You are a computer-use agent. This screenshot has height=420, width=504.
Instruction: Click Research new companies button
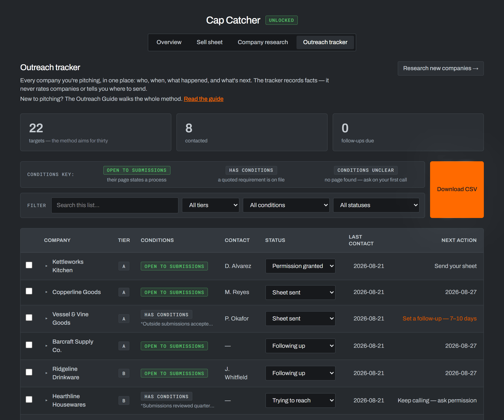tap(440, 68)
